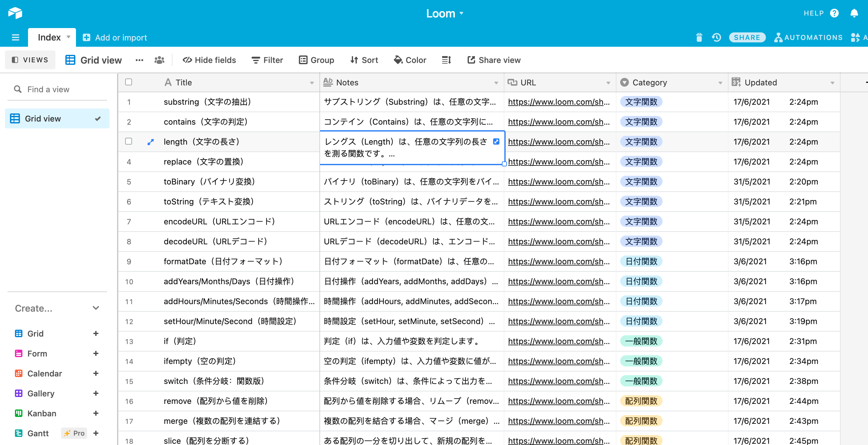Viewport: 868px width, 445px height.
Task: Open the Sort options
Action: (364, 60)
